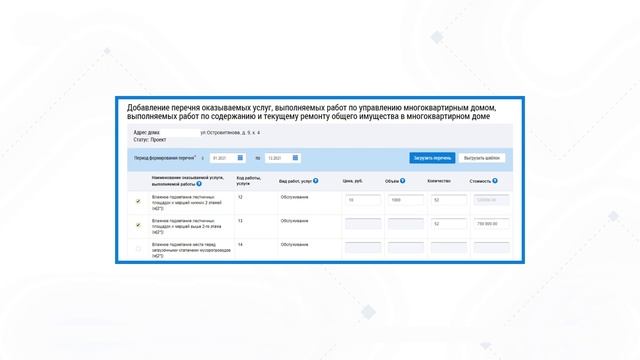Click the Загрузить перечень button
The image size is (640, 360).
(x=432, y=158)
